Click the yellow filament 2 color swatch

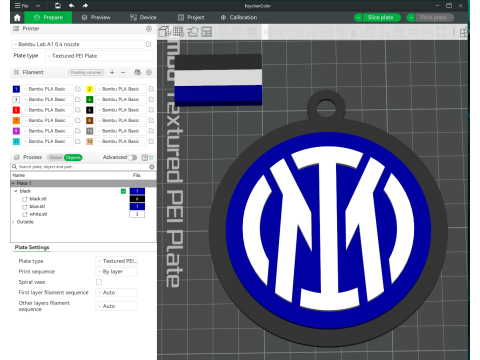coord(90,89)
